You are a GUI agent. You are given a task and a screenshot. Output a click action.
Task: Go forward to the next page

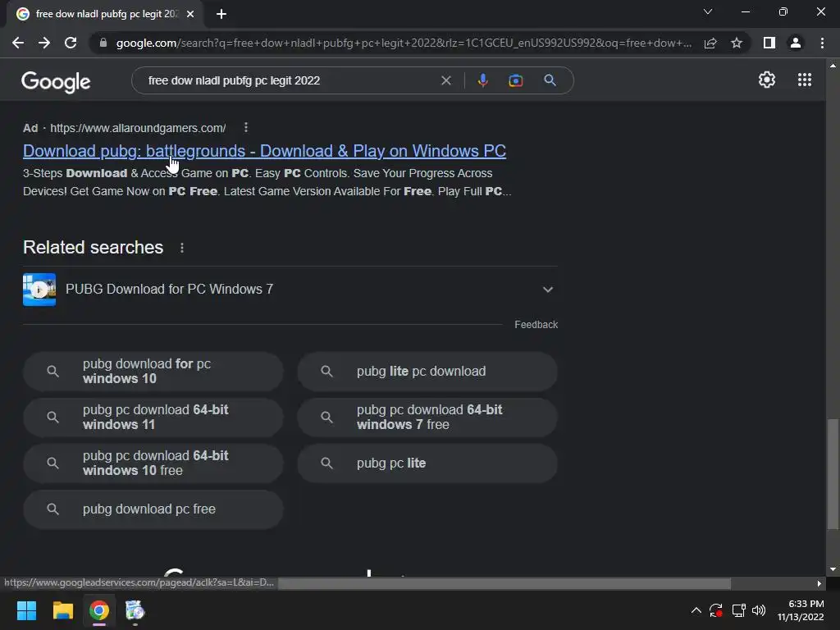coord(44,43)
